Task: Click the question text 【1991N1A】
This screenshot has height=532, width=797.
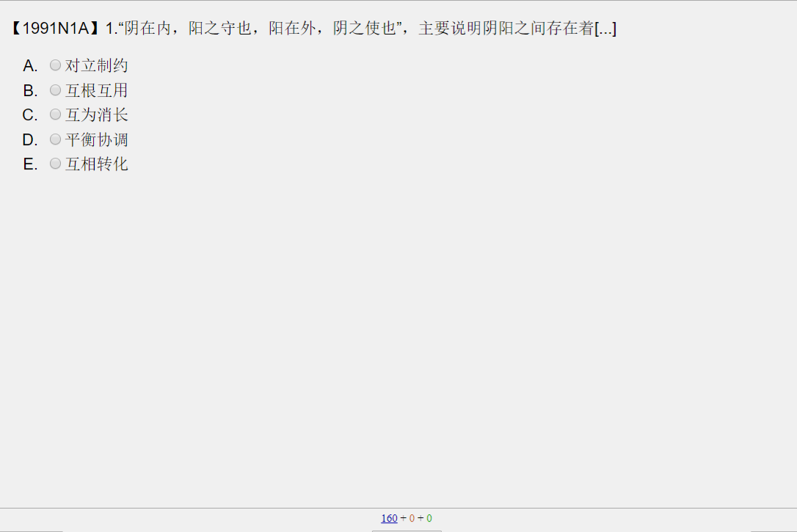Action: (56, 29)
